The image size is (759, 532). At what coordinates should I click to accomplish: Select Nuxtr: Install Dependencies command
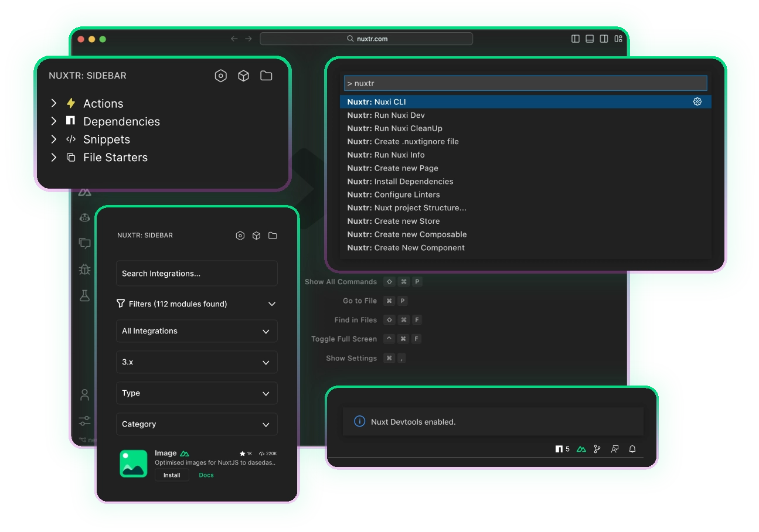click(x=525, y=181)
